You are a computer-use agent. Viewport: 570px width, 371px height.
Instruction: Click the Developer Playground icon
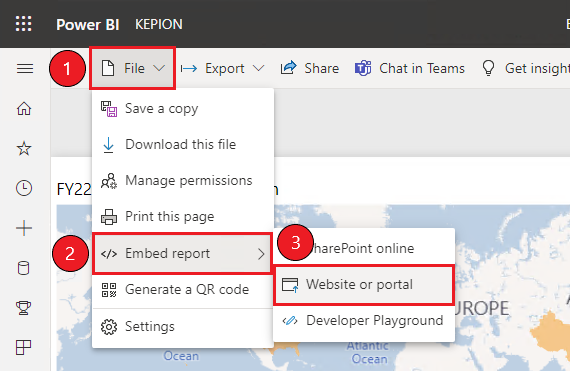(x=290, y=321)
